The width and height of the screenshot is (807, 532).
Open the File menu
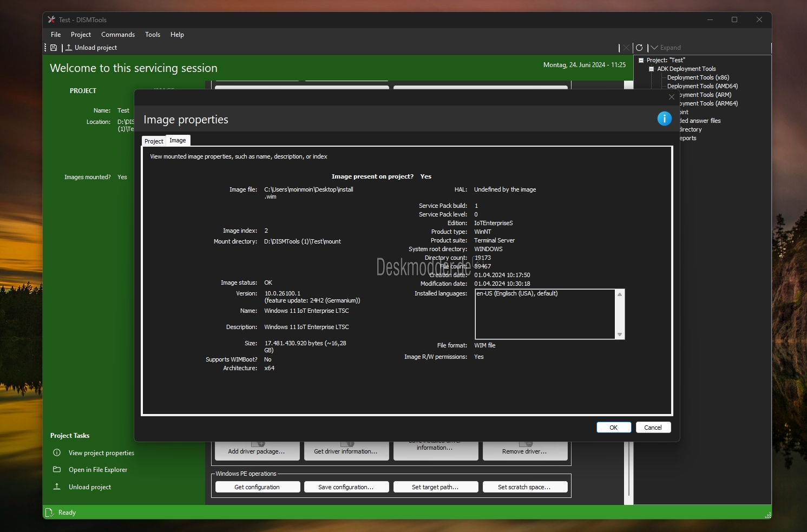click(56, 34)
